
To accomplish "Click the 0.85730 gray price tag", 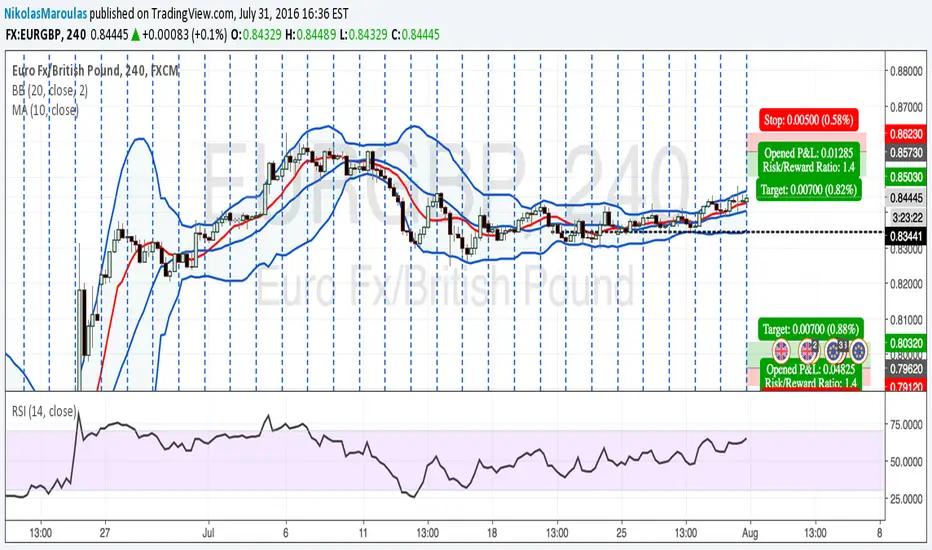I will (x=906, y=153).
